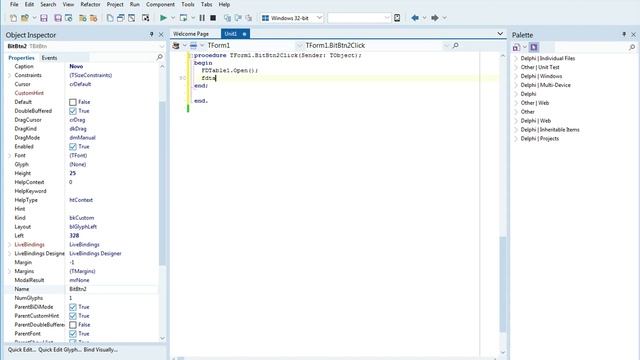Open the Component menu
This screenshot has height=360, width=640.
160,4
